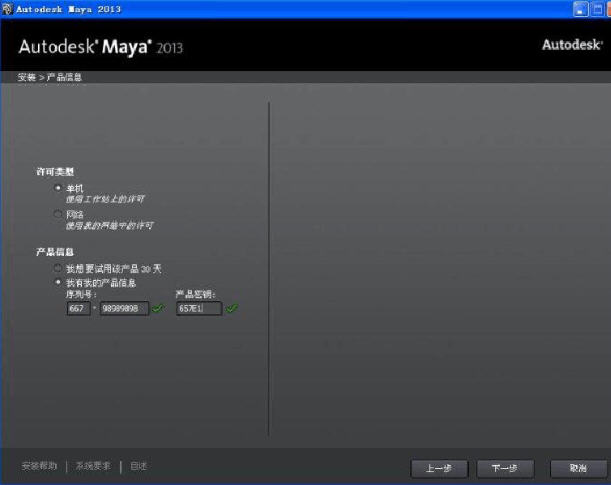The height and width of the screenshot is (485, 611).
Task: Select the 网络 network license radio button
Action: point(58,214)
